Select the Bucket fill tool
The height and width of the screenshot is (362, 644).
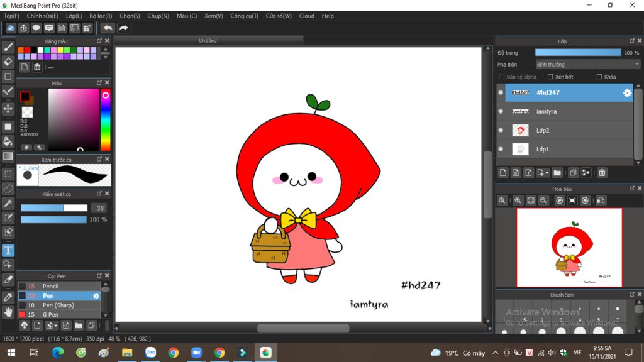[x=8, y=141]
